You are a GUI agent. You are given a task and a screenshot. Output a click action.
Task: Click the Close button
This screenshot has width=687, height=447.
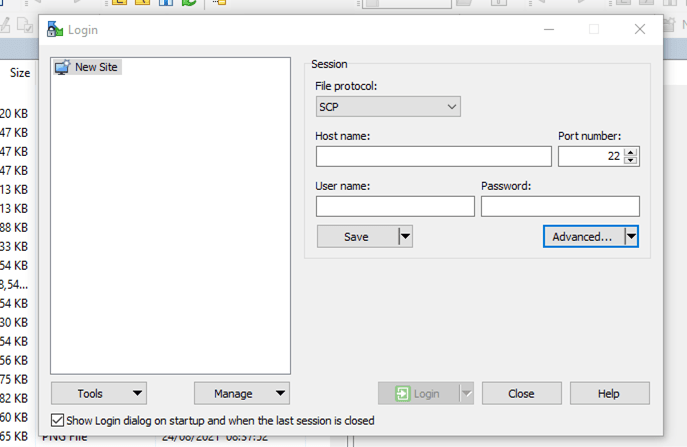click(x=521, y=394)
